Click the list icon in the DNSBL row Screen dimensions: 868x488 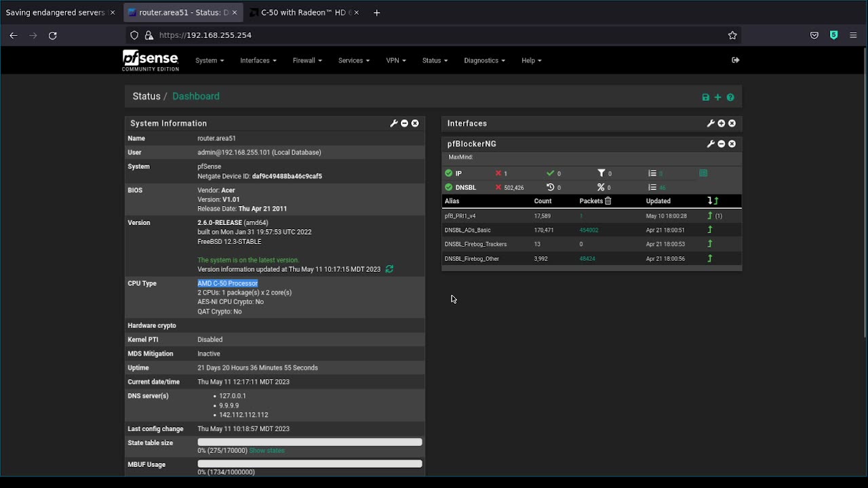click(652, 187)
